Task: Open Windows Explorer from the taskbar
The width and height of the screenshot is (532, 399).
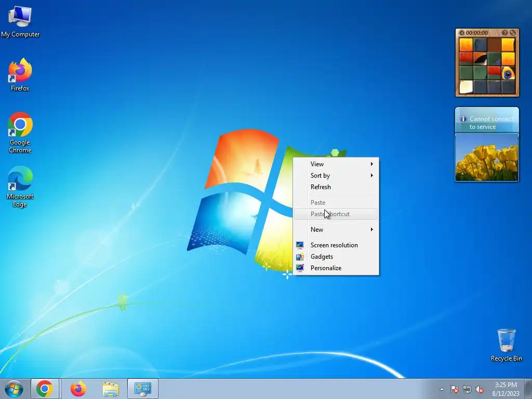Action: 111,389
